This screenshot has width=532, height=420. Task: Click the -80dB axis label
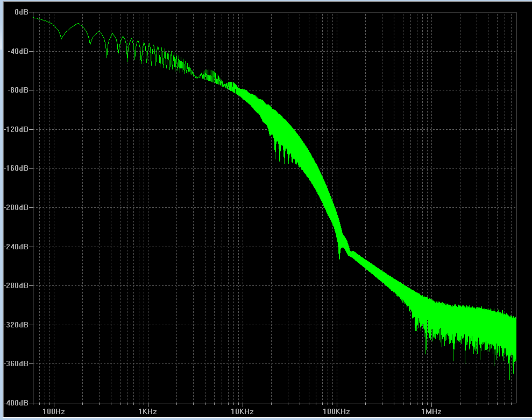point(18,90)
